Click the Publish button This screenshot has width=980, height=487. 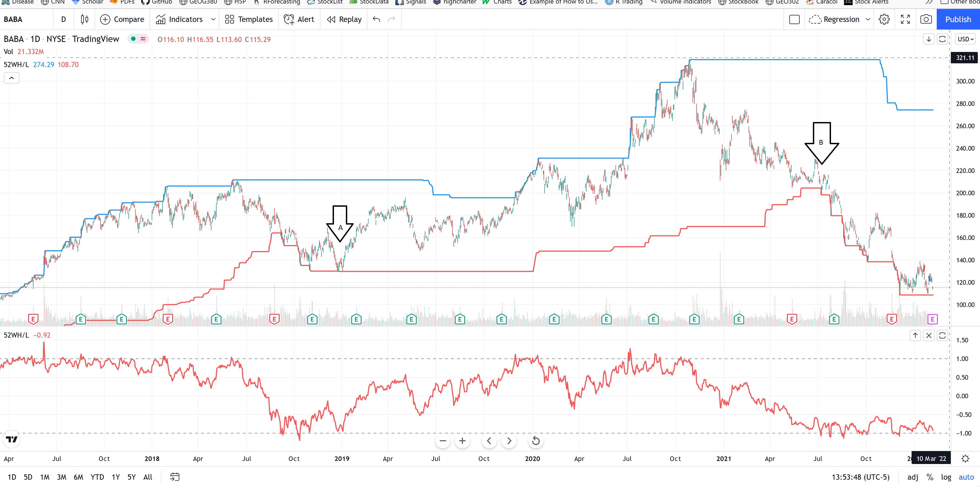[x=958, y=19]
